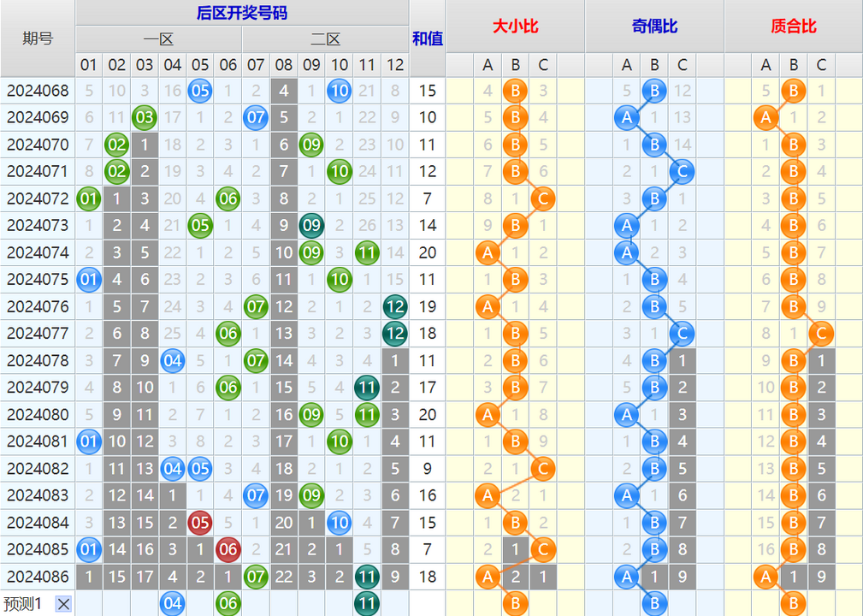Click gray cell 4 under column 08 in row 2024068

tap(283, 91)
